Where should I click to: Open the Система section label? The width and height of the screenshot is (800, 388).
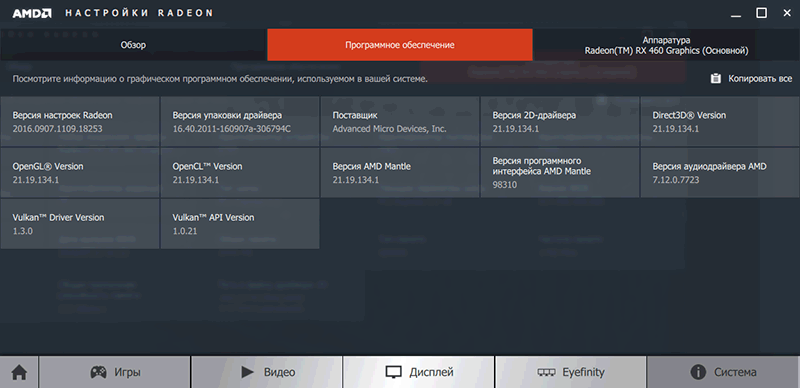coord(735,372)
